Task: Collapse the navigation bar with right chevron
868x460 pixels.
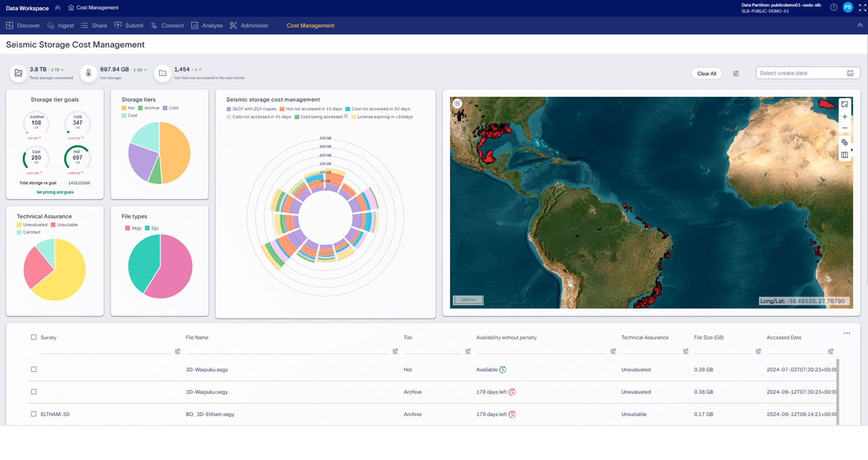Action: pos(860,25)
